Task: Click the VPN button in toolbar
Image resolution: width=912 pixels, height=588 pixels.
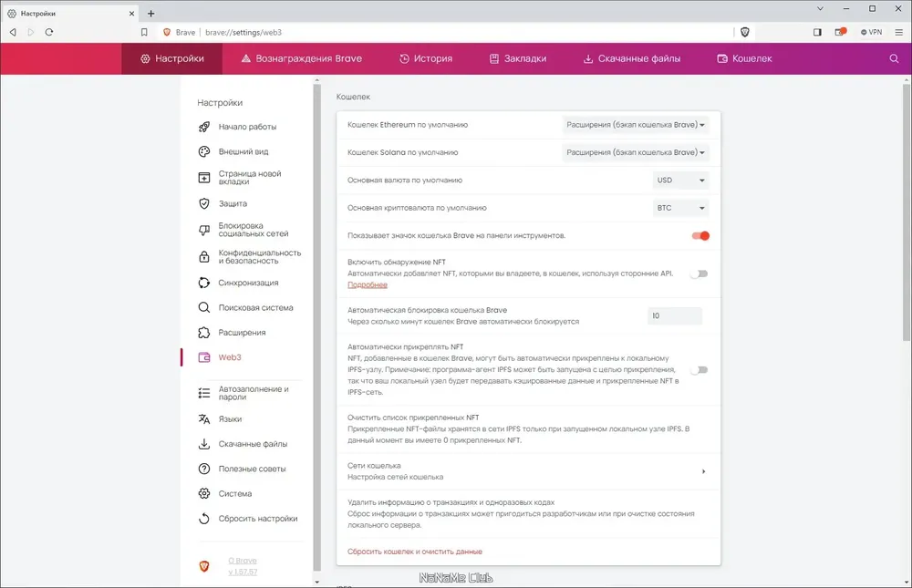Action: (871, 32)
